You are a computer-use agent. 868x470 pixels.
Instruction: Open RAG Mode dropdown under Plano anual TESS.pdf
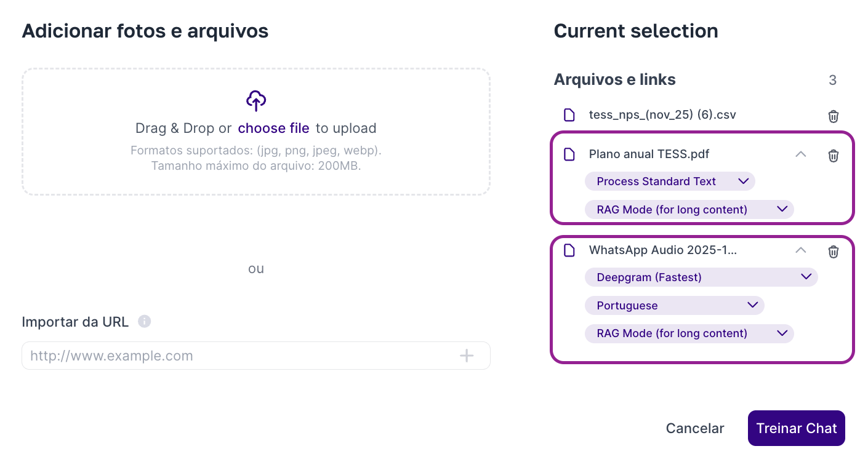pyautogui.click(x=689, y=210)
